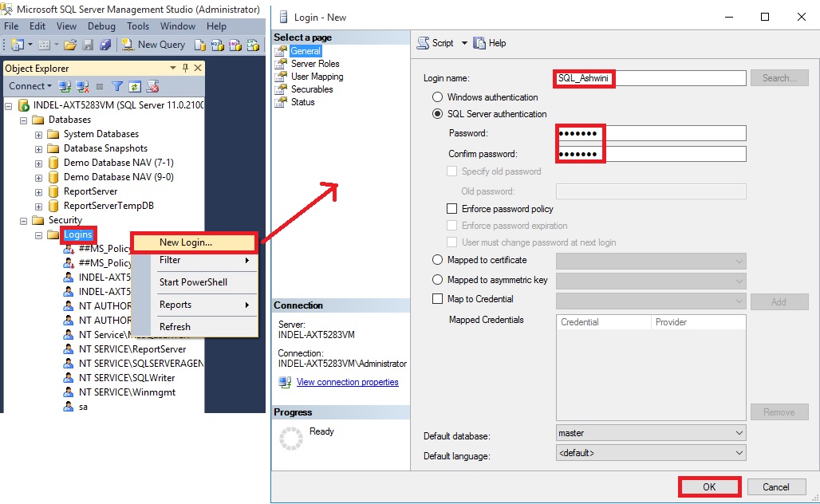This screenshot has height=504, width=820.
Task: Refresh Object Explorer using the refresh icon
Action: [x=135, y=86]
